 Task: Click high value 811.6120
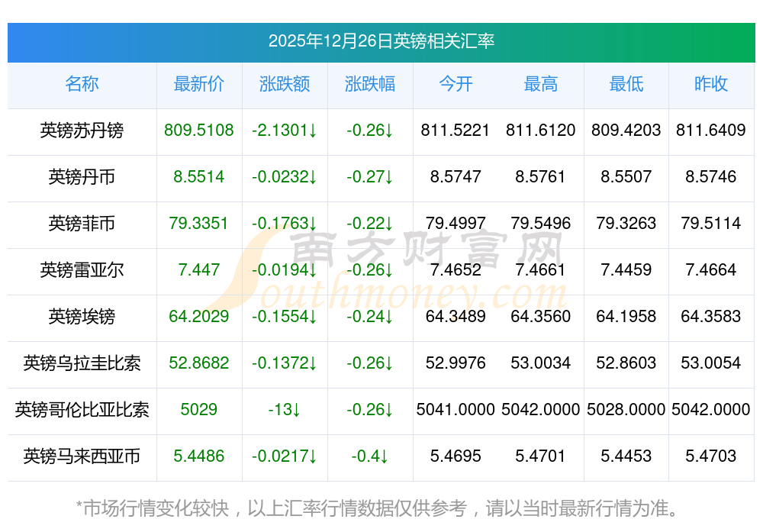click(541, 130)
